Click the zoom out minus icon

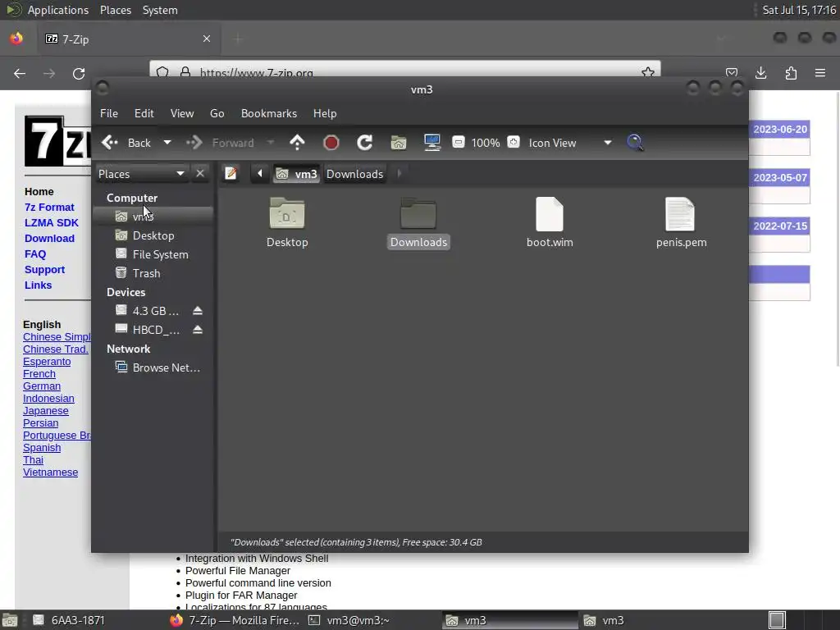pos(458,142)
